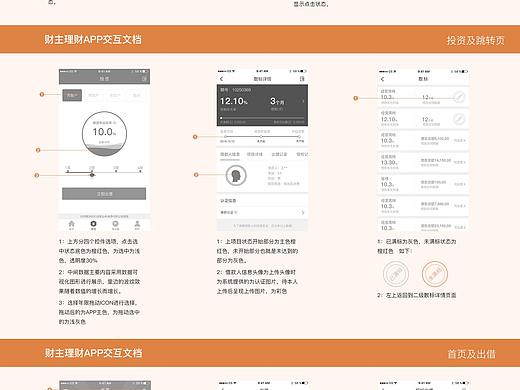Tap the active round icon in the invest mockup's bottom bar
This screenshot has width=520, height=390.
click(x=93, y=224)
